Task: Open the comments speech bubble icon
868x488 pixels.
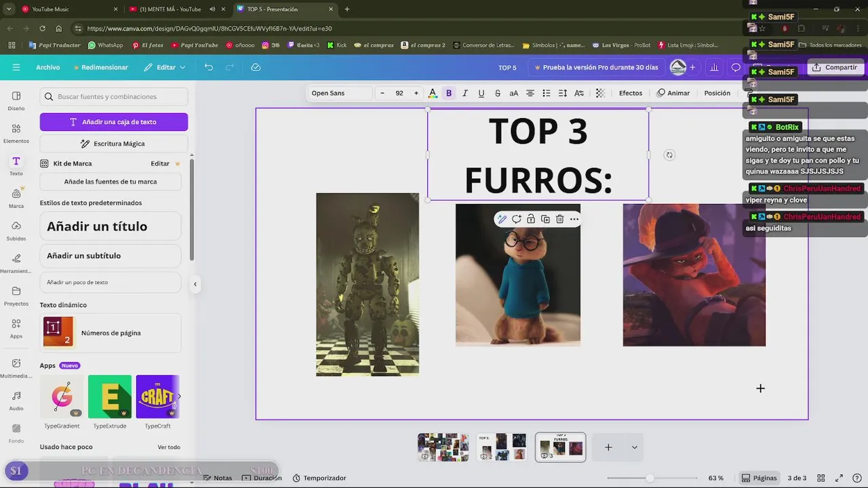Action: pos(736,67)
